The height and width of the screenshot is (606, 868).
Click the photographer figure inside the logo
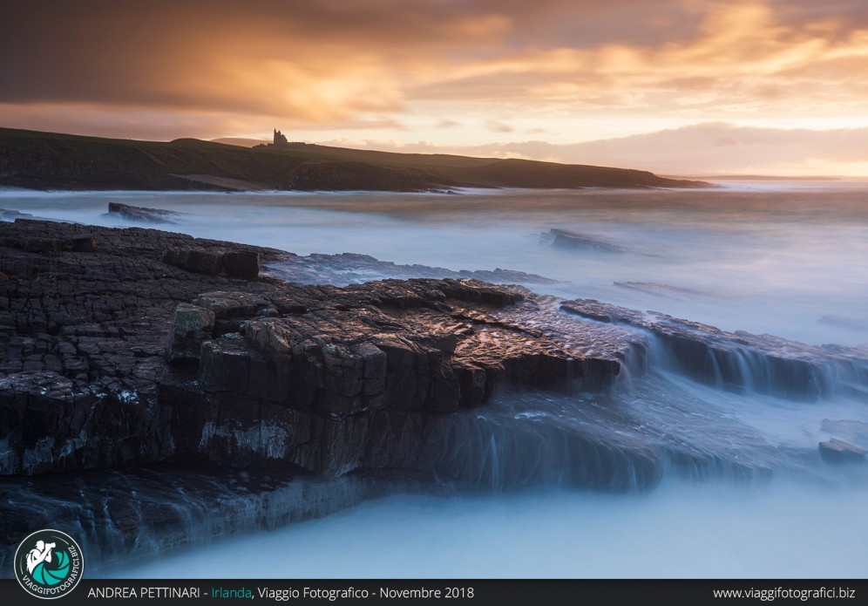pyautogui.click(x=39, y=555)
